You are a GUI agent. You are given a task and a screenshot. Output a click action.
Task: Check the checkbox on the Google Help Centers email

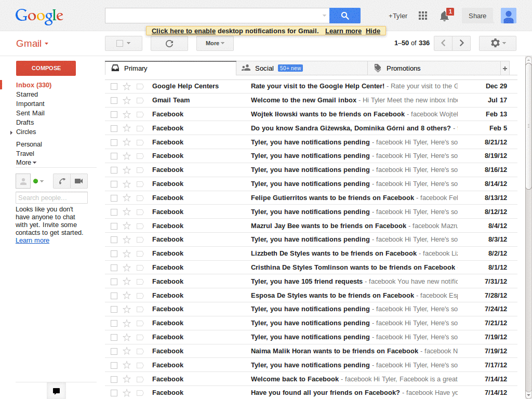click(x=114, y=86)
